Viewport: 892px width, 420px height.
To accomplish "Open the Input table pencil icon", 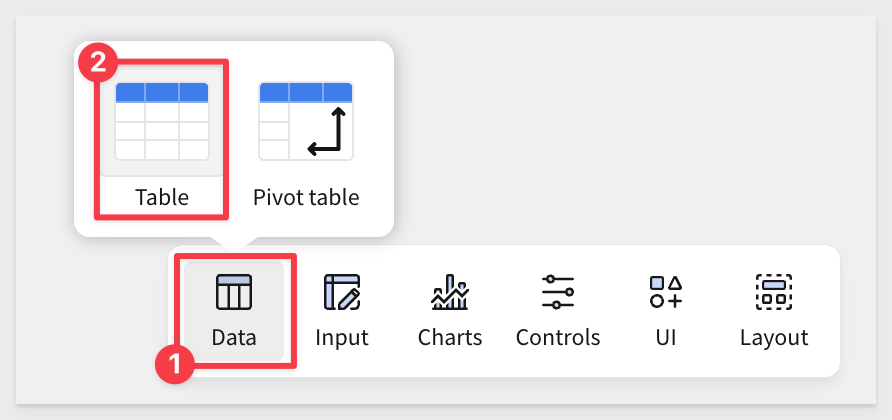I will tap(342, 292).
